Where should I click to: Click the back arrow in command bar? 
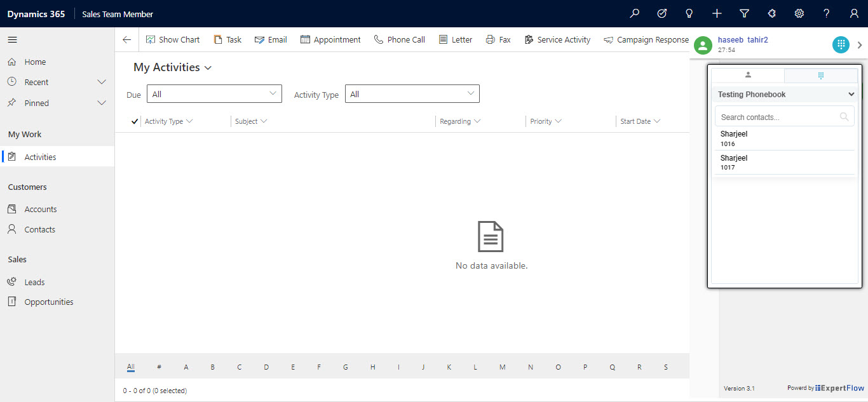[x=127, y=39]
